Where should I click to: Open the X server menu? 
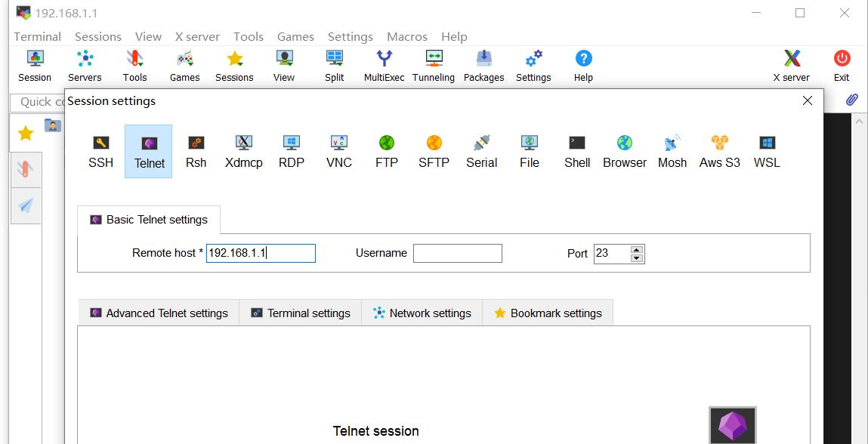click(198, 36)
